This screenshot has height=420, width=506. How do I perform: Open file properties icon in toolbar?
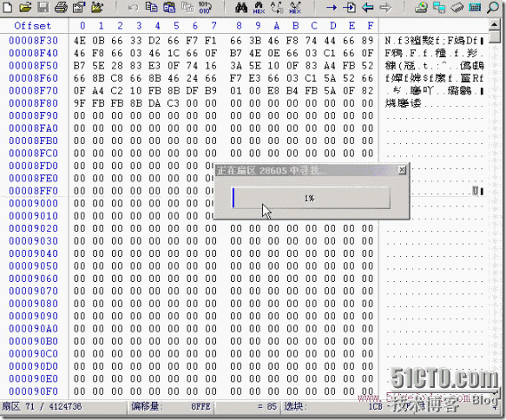[79, 7]
